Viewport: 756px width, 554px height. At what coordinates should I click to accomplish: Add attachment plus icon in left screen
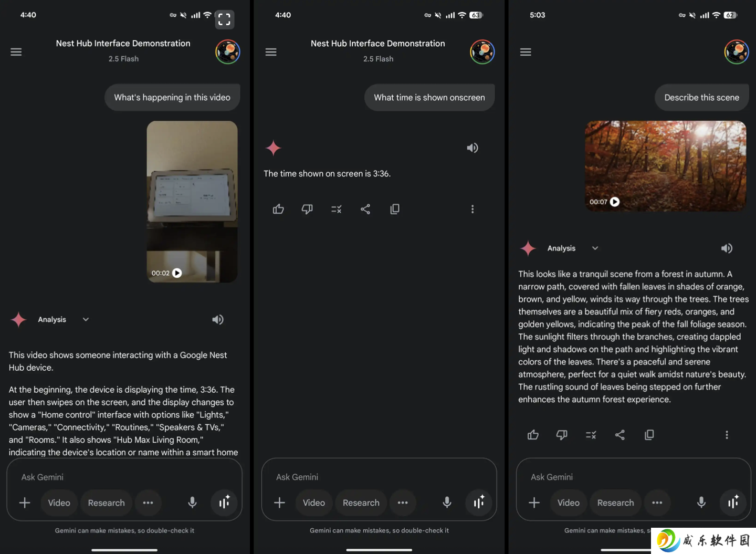(x=25, y=503)
